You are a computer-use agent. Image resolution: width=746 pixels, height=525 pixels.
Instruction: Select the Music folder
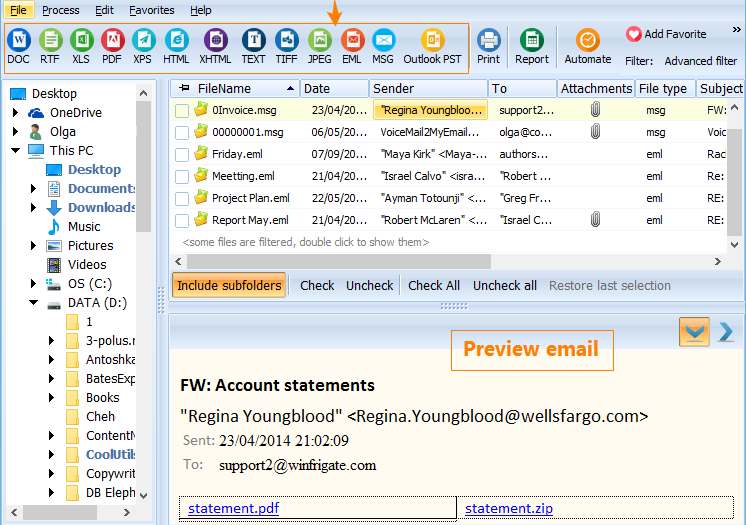pos(84,227)
